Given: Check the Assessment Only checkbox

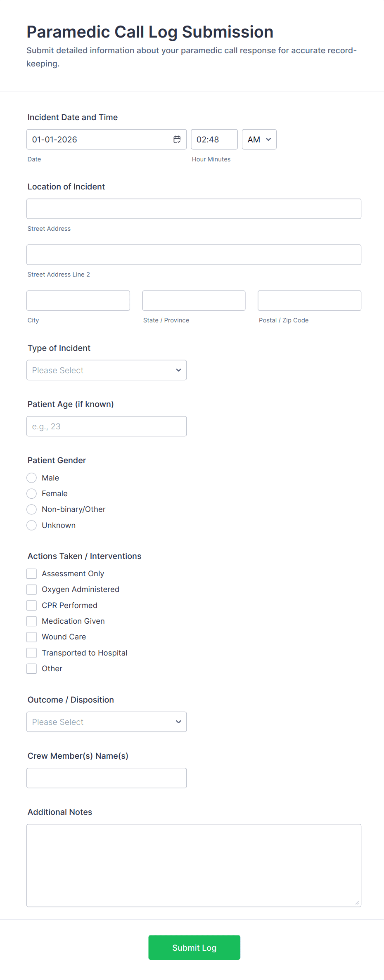Looking at the screenshot, I should pos(32,574).
